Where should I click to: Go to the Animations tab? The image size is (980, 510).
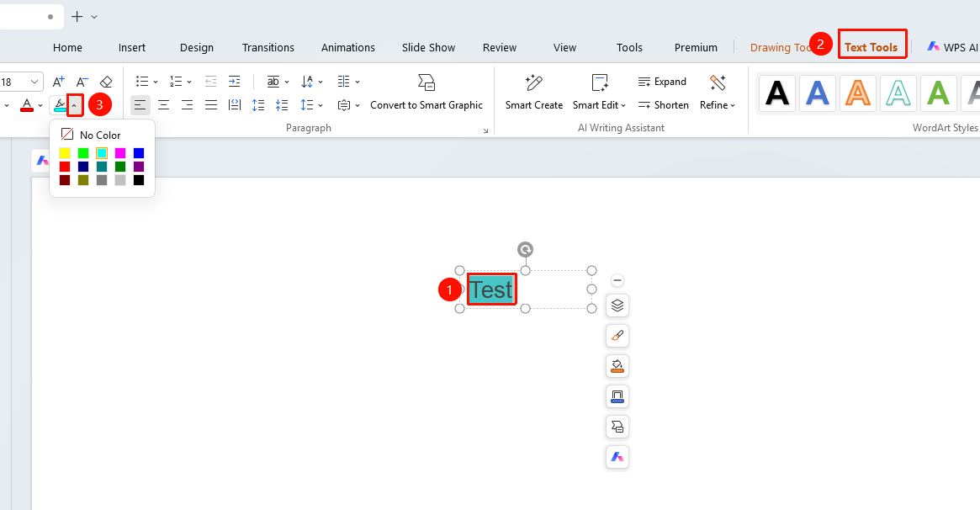[x=348, y=47]
